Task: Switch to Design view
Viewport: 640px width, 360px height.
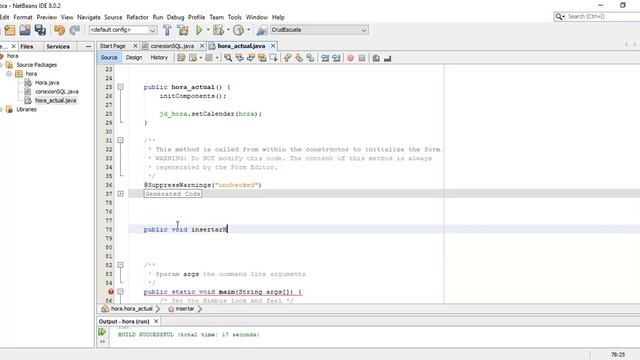Action: pyautogui.click(x=134, y=58)
